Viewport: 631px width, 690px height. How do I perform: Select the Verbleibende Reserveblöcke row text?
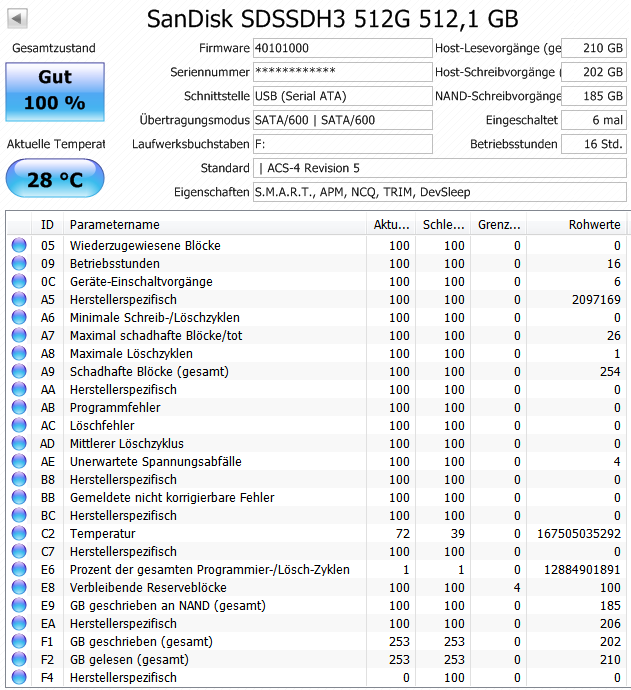click(148, 588)
